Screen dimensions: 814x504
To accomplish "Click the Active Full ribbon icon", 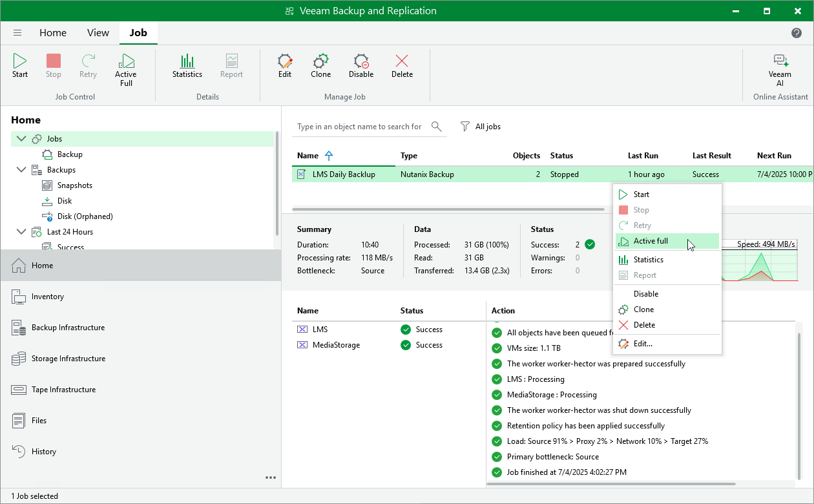I will pos(126,69).
